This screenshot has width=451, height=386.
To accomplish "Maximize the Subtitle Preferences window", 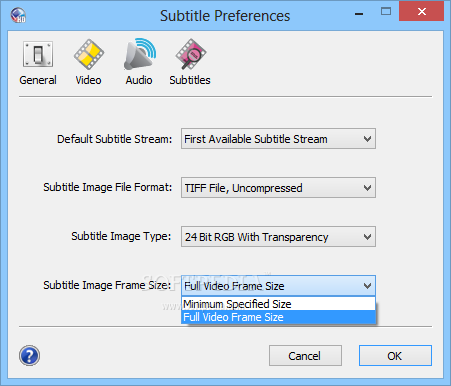I will pos(386,12).
